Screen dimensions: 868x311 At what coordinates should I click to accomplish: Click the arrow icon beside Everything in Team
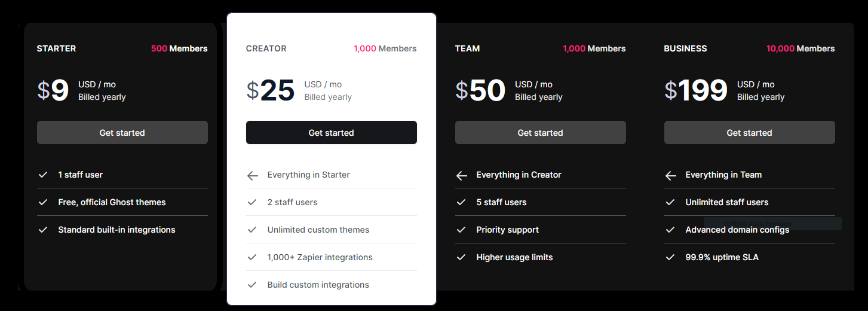coord(670,175)
